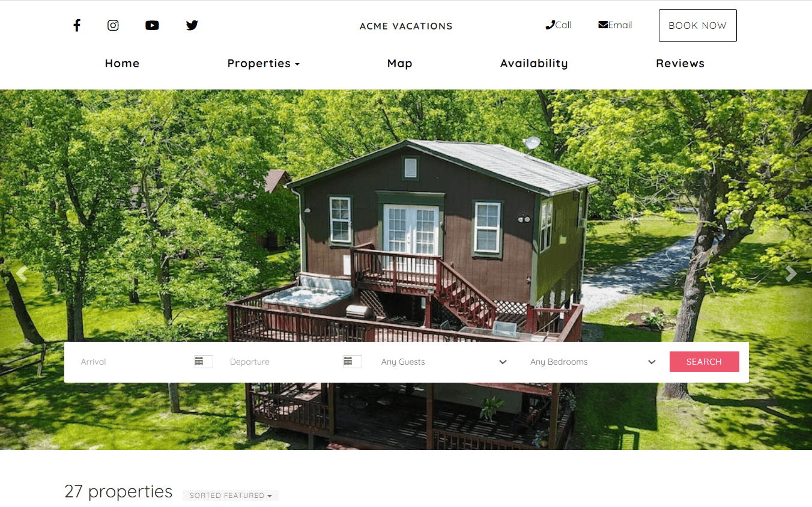This screenshot has height=507, width=812.
Task: Advance to next slideshow image
Action: click(791, 273)
